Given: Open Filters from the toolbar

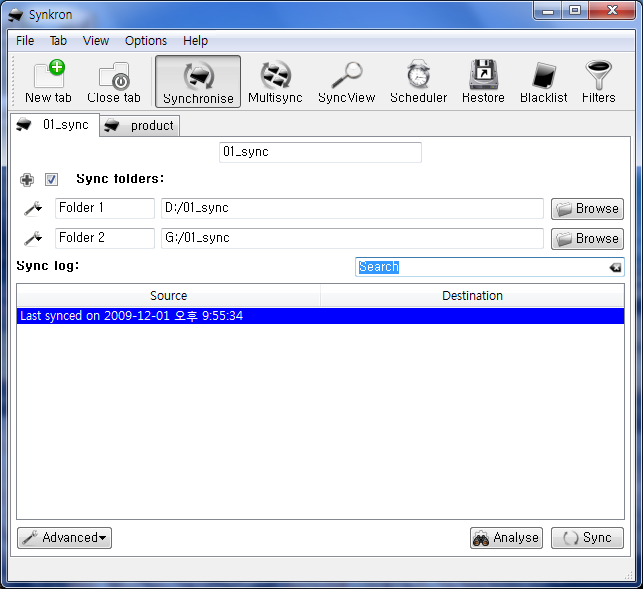Looking at the screenshot, I should click(598, 82).
